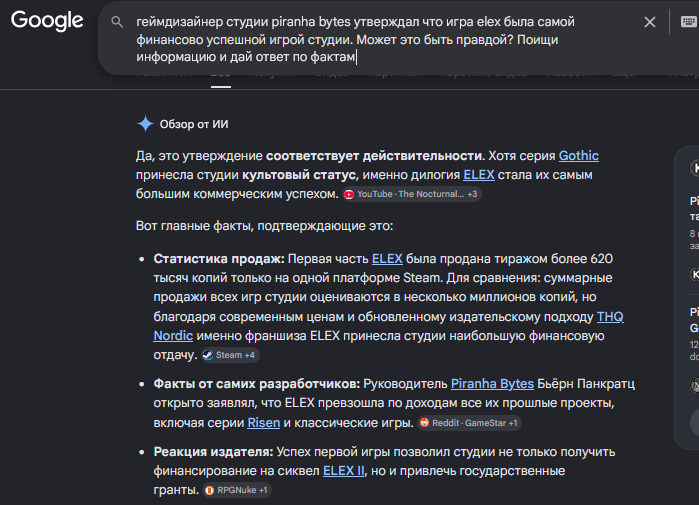Screen dimensions: 699x505
Task: Expand the Steam +4 sources chip
Action: 230,355
